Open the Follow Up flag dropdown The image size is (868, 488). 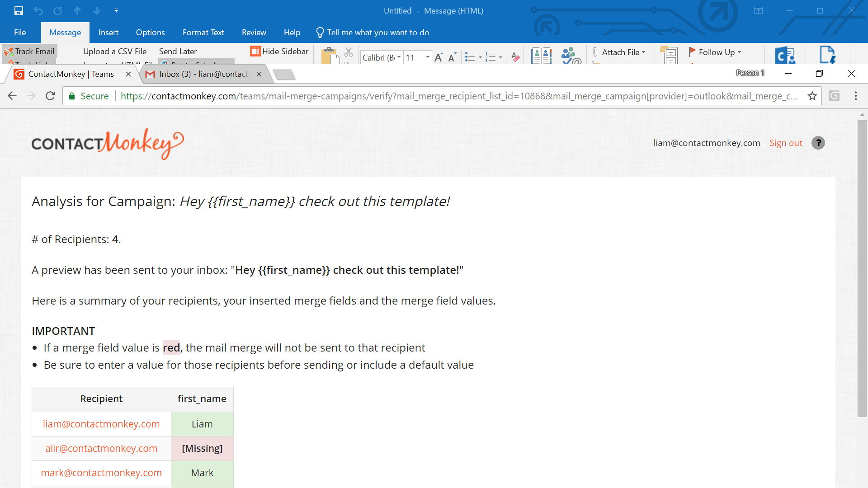(715, 52)
